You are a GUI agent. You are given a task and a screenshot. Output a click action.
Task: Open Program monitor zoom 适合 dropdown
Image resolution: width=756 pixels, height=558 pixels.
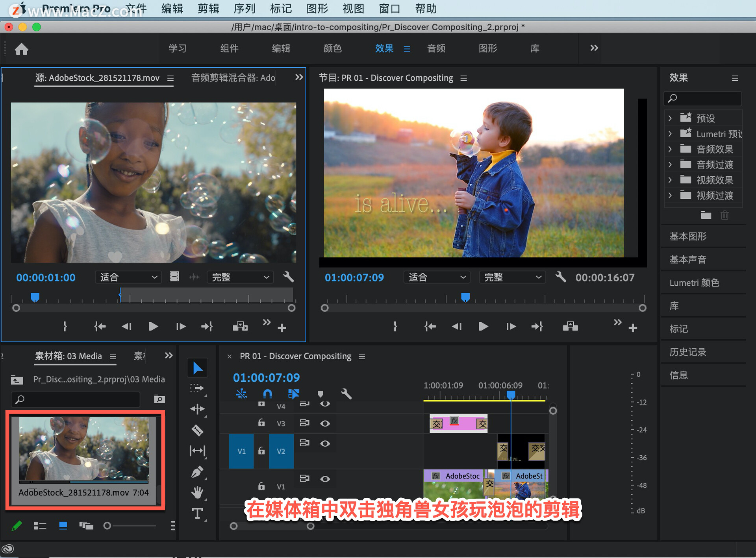(x=437, y=277)
